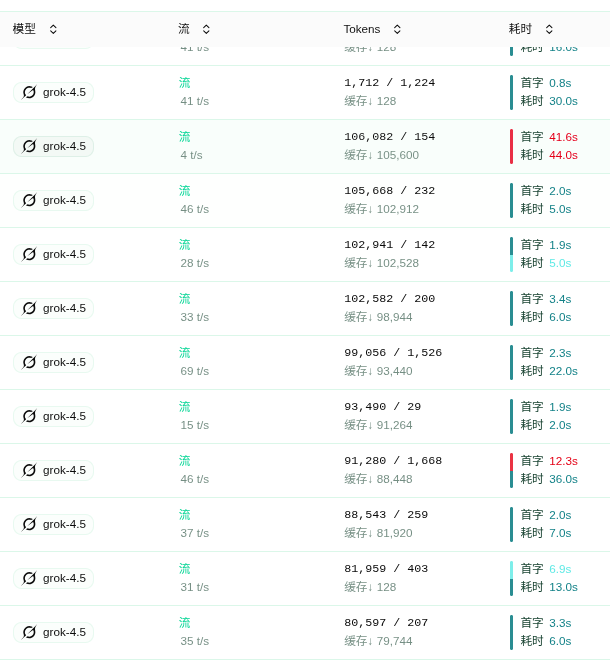Click the Tokens column header label

pos(362,29)
